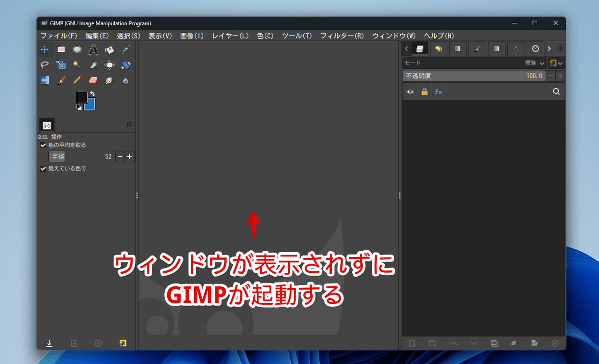The width and height of the screenshot is (599, 364).
Task: Click the eye visibility column header
Action: pyautogui.click(x=410, y=92)
